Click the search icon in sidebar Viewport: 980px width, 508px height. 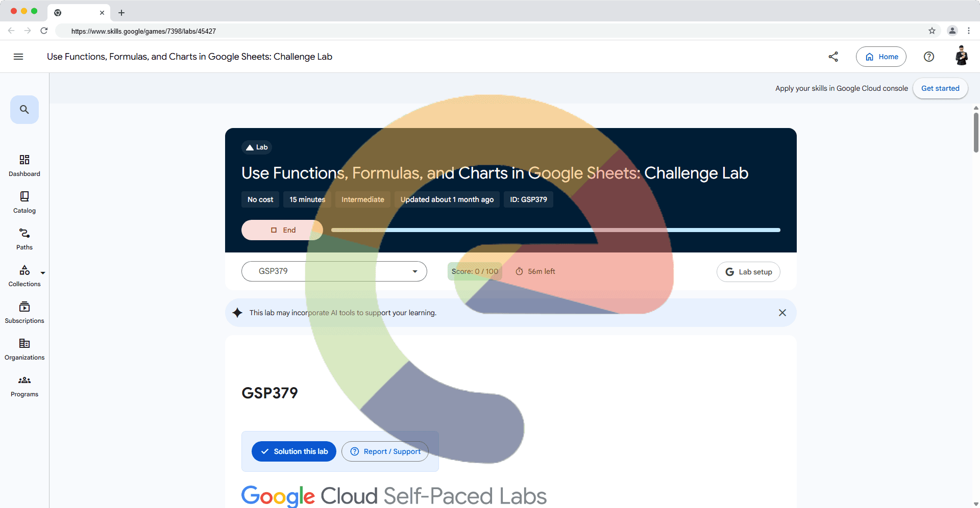click(24, 110)
